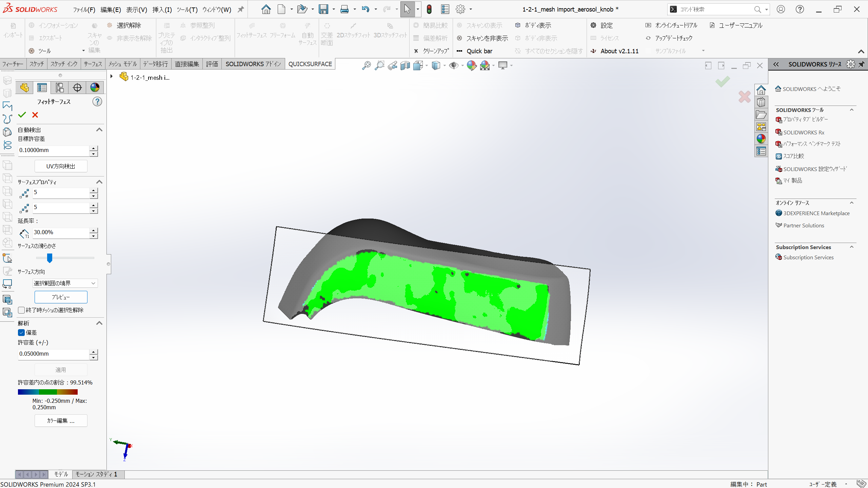Expand the 1-2-1_mesh tree item arrow
The width and height of the screenshot is (868, 488).
(x=111, y=77)
